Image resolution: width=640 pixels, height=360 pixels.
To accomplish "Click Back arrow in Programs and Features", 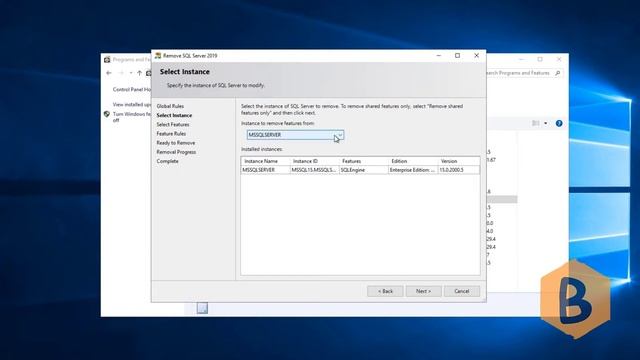I will point(109,73).
